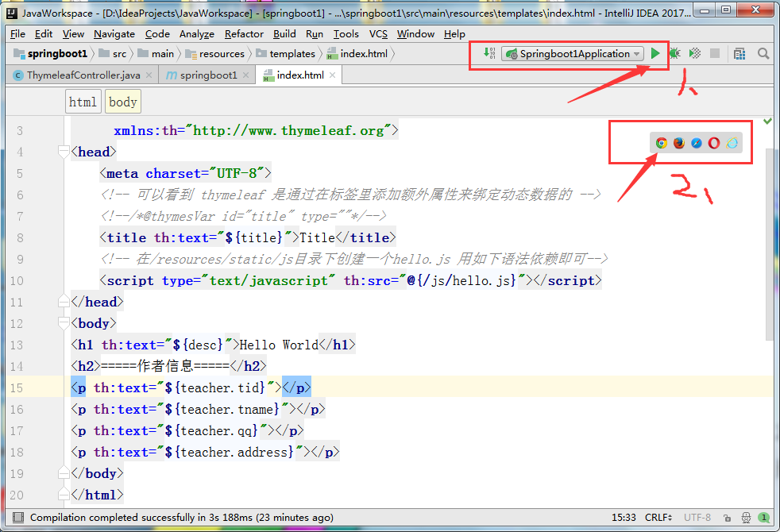The height and width of the screenshot is (532, 780).
Task: Open the Run menu
Action: (x=315, y=34)
